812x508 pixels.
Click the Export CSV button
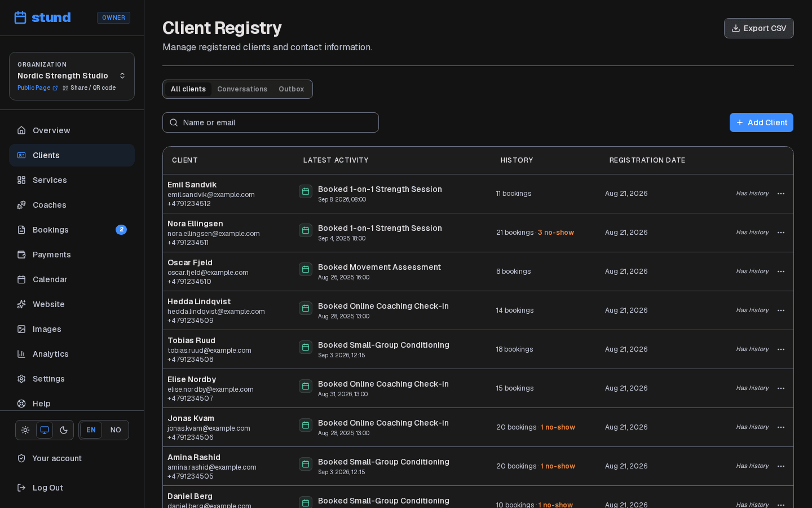tap(758, 28)
